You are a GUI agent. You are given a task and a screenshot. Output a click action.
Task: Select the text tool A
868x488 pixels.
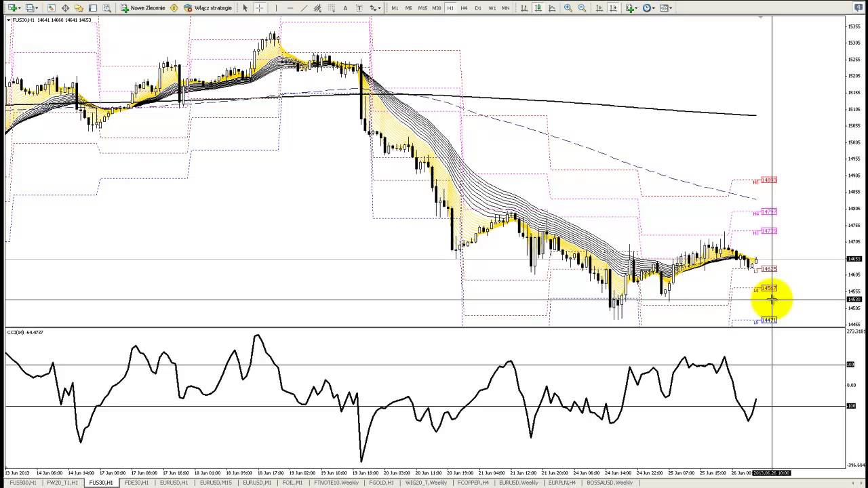(x=345, y=8)
